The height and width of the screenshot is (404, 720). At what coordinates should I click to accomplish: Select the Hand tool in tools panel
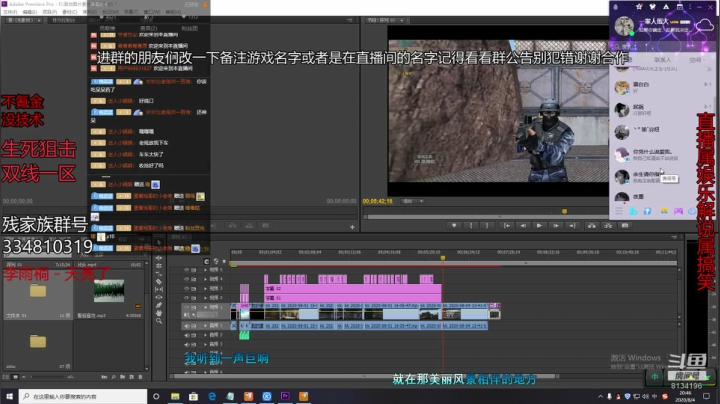point(159,313)
